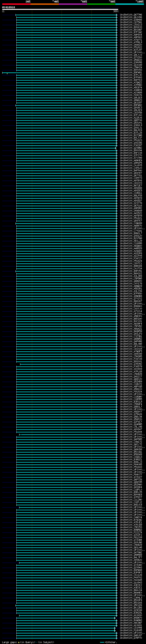The width and height of the screenshot is (146, 644).
Task: Select the UniRef100_A7S214 label
Action: [x=131, y=311]
